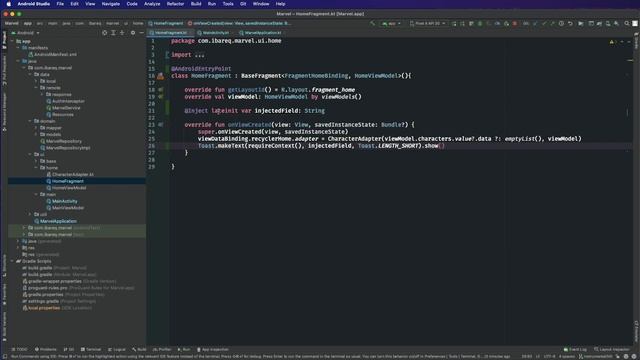Screen dimensions: 640x360
Task: Click override gutter icon beside getLayoutId line
Action: tap(161, 90)
